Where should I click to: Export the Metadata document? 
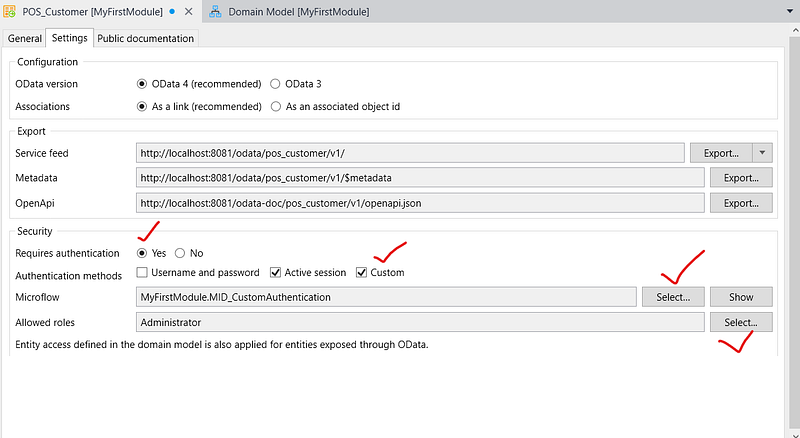tap(741, 178)
